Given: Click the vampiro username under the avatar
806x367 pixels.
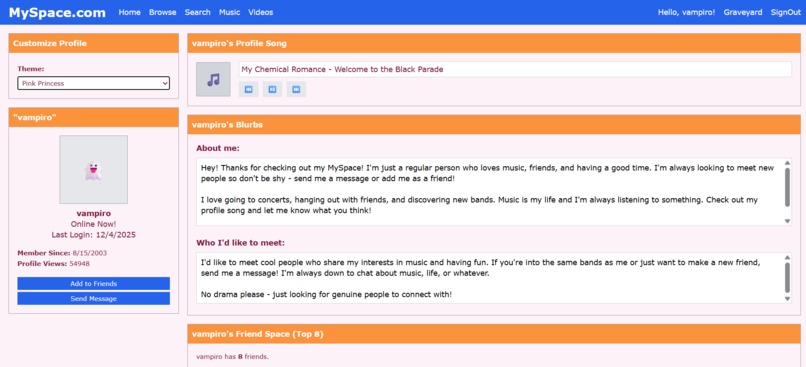Looking at the screenshot, I should (x=94, y=213).
